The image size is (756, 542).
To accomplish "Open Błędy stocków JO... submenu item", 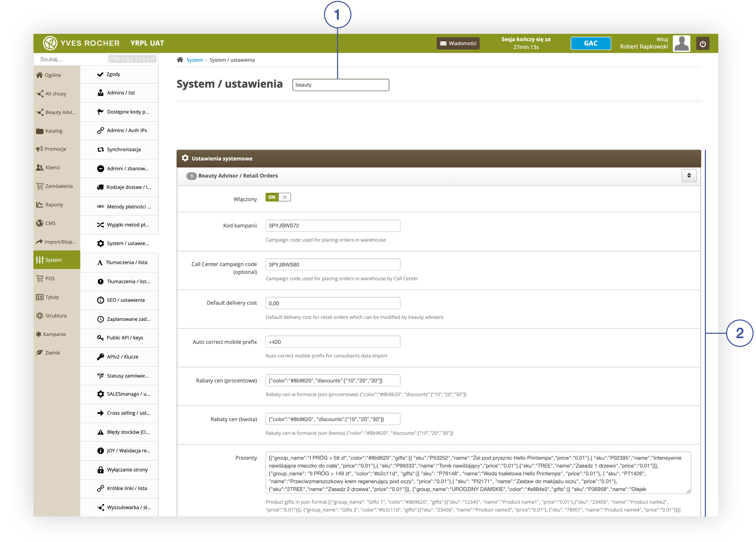I will click(x=119, y=432).
